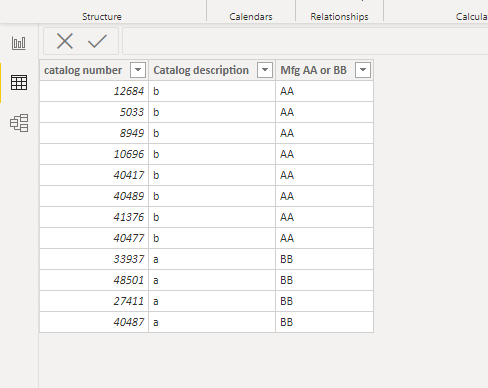Select cell with catalog number 41376

pos(94,217)
